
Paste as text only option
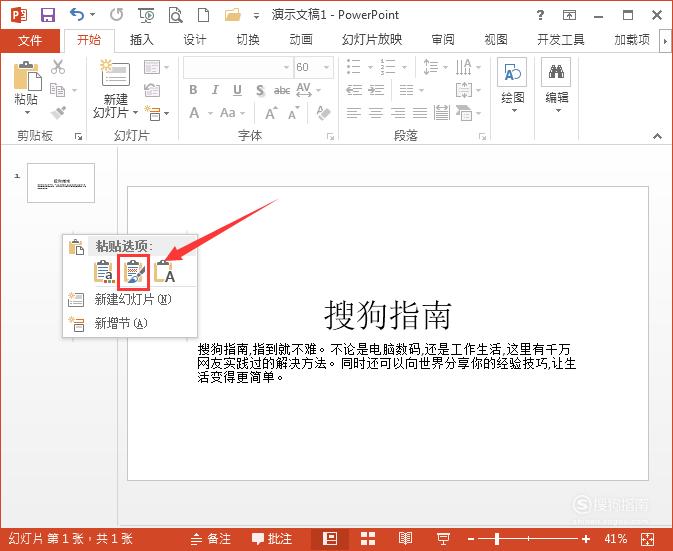tap(164, 272)
